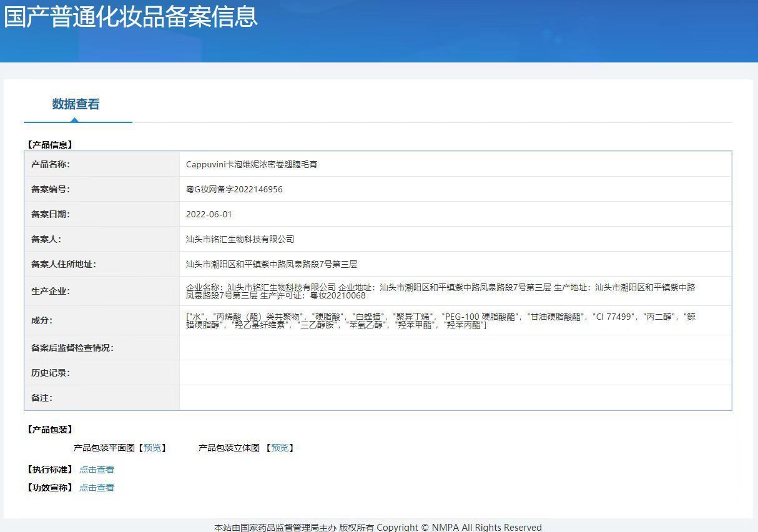The width and height of the screenshot is (758, 532).
Task: Click the NMPA copyright footer text
Action: coord(378,527)
